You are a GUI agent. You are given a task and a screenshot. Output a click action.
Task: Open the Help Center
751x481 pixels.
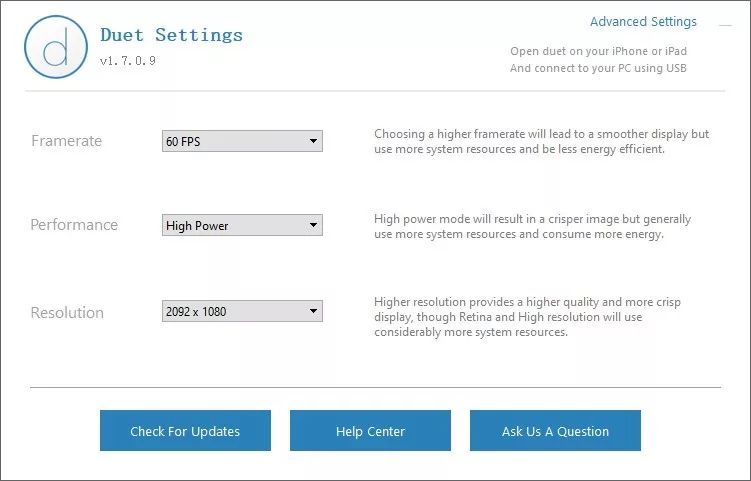(x=370, y=431)
